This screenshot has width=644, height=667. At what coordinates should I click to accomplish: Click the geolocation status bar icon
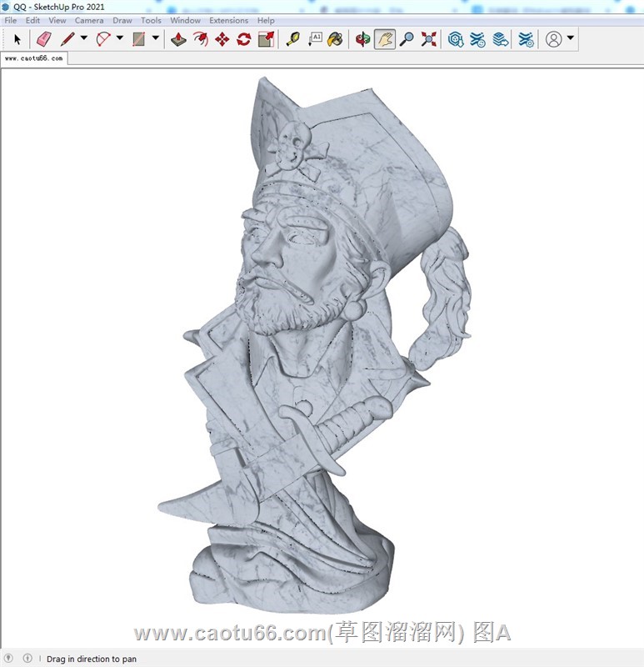[x=8, y=658]
